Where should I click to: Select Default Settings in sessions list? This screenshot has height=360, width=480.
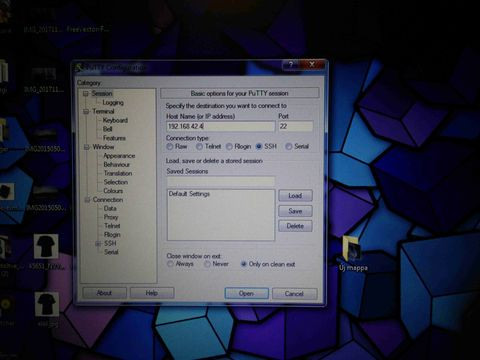point(189,194)
